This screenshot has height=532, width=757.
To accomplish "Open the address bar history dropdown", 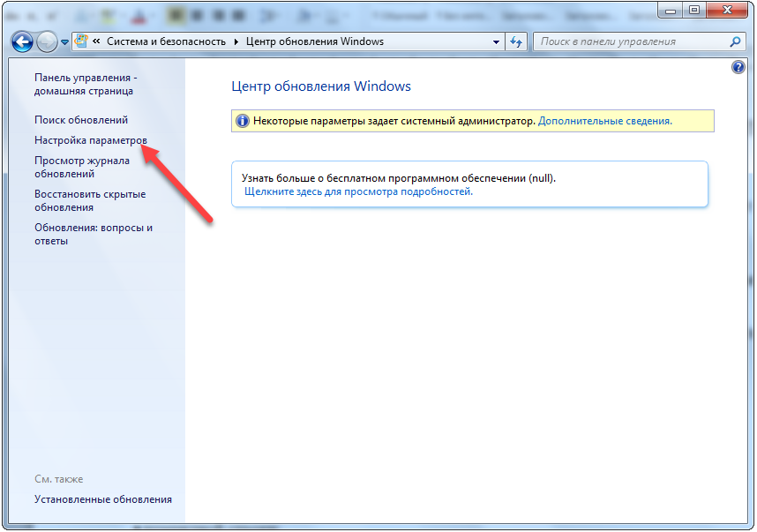I will click(x=497, y=41).
